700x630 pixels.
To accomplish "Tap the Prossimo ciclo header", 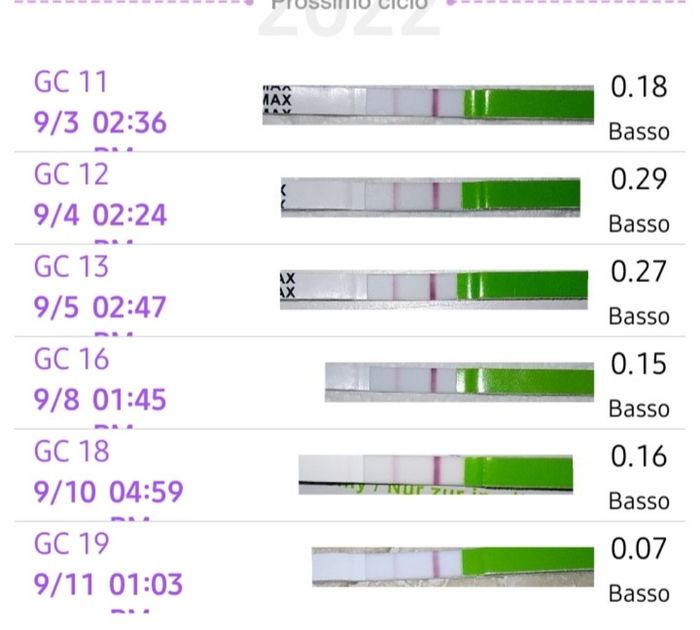I will pyautogui.click(x=349, y=5).
